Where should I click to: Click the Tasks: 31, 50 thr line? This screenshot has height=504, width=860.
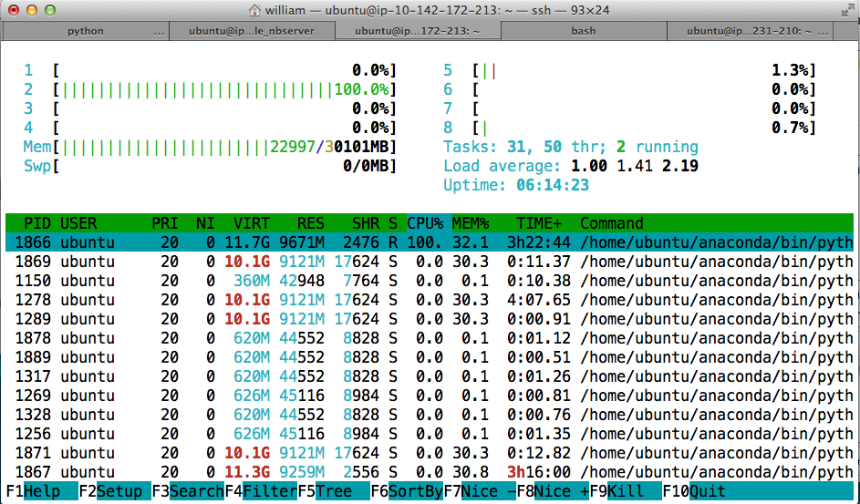[571, 147]
